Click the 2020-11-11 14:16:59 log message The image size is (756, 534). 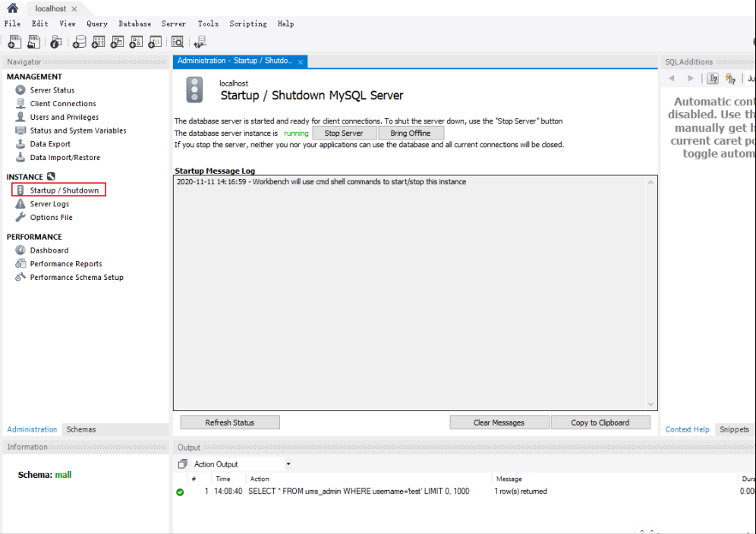tap(321, 182)
